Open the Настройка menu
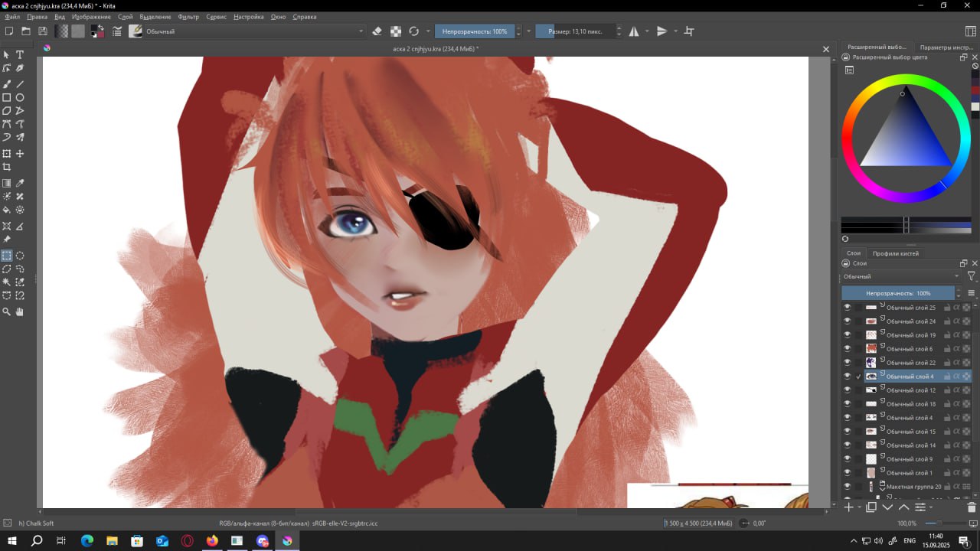 (x=249, y=17)
